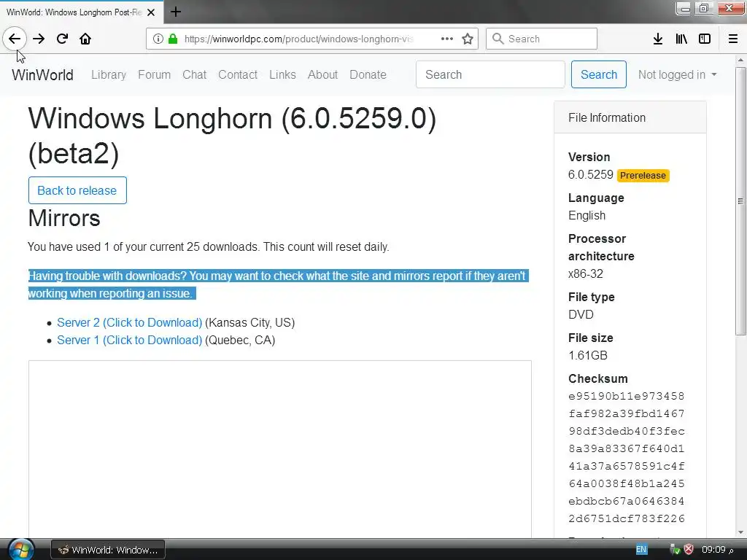Open the Firefox hamburger menu
The width and height of the screenshot is (747, 560).
(733, 39)
